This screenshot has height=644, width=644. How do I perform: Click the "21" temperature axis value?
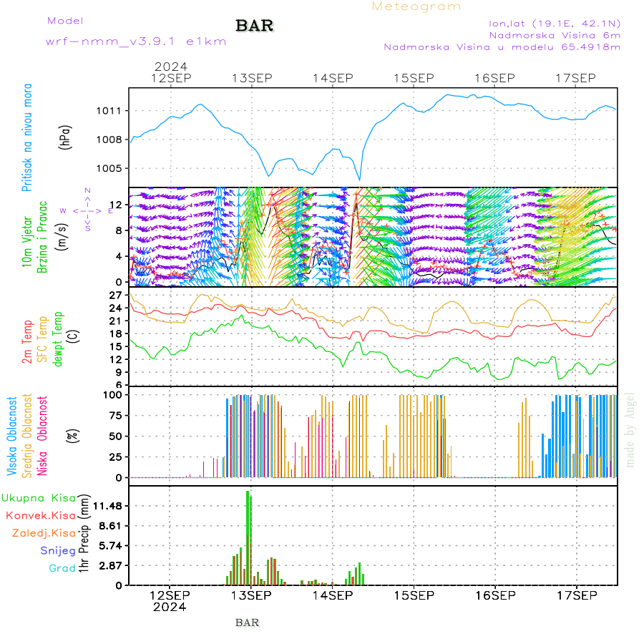(x=115, y=321)
